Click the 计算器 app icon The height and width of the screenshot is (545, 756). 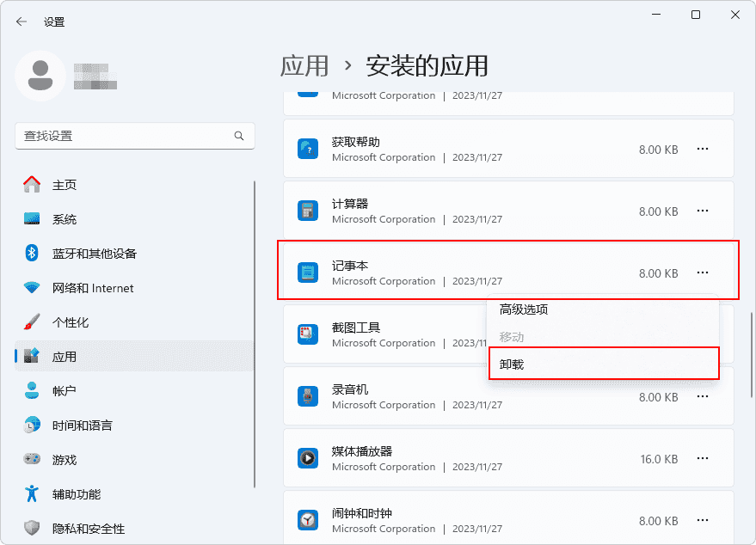tap(308, 211)
